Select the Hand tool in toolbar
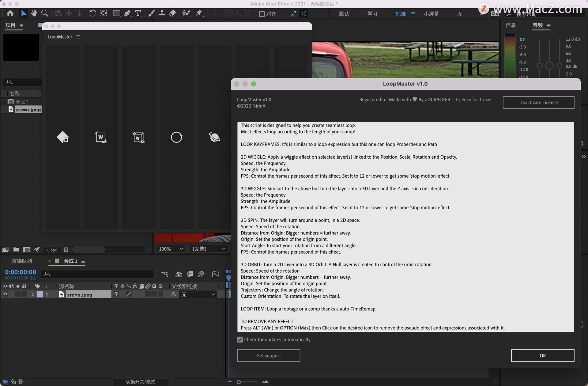The height and width of the screenshot is (386, 588). pyautogui.click(x=34, y=13)
